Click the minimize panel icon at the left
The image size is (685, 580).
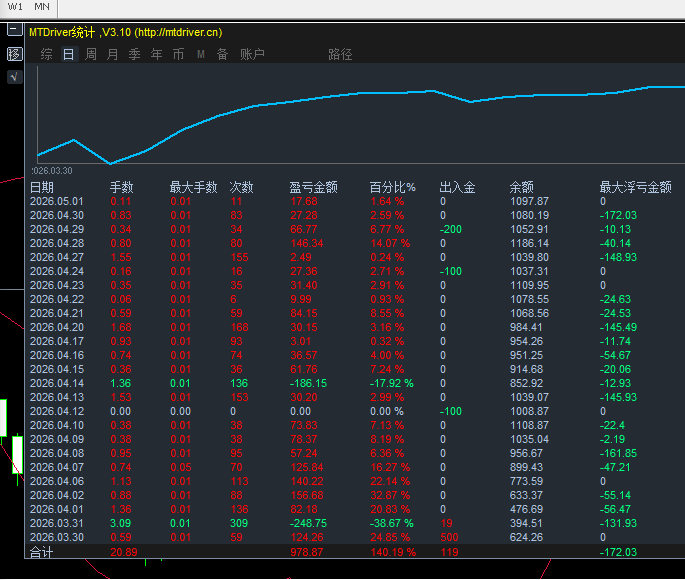[14, 30]
